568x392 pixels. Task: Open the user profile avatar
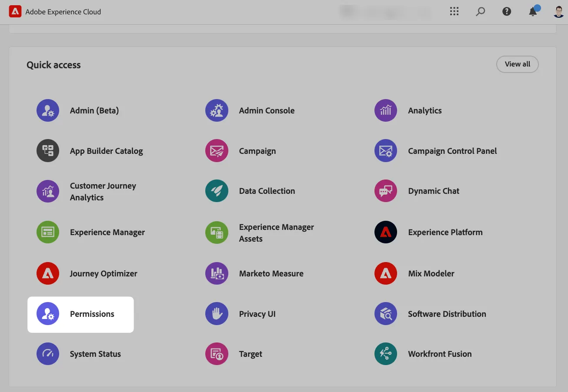point(559,12)
